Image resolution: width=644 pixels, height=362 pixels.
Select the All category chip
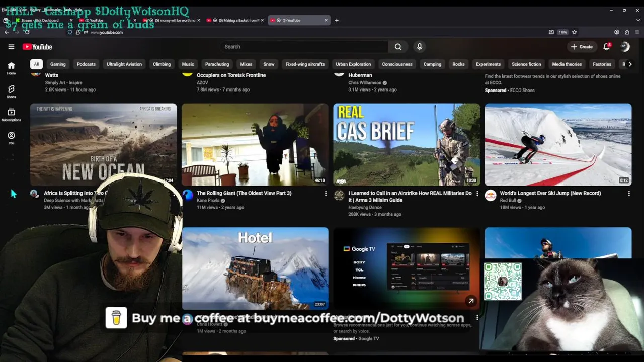point(36,64)
